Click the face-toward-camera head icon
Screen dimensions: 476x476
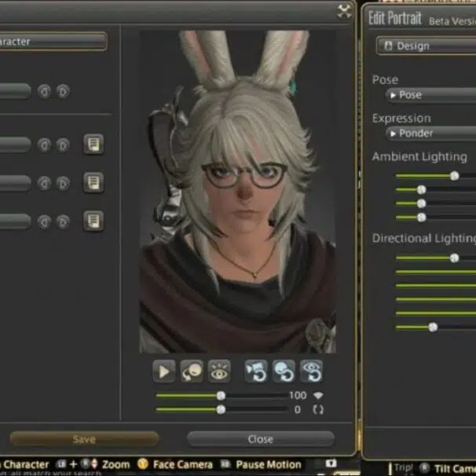pyautogui.click(x=192, y=372)
